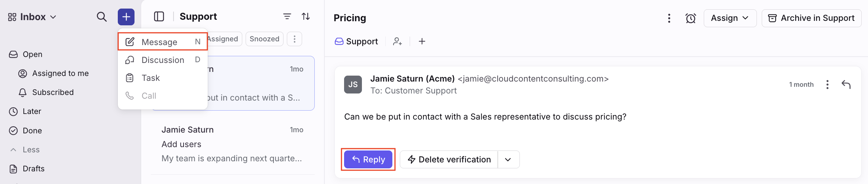This screenshot has width=868, height=184.
Task: Choose Message from the compose menu
Action: tap(163, 42)
